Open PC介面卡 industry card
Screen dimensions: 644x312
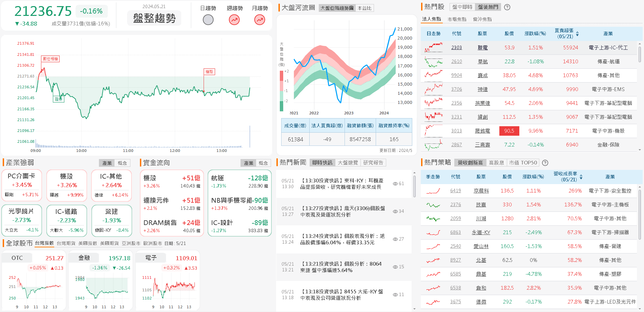click(22, 185)
